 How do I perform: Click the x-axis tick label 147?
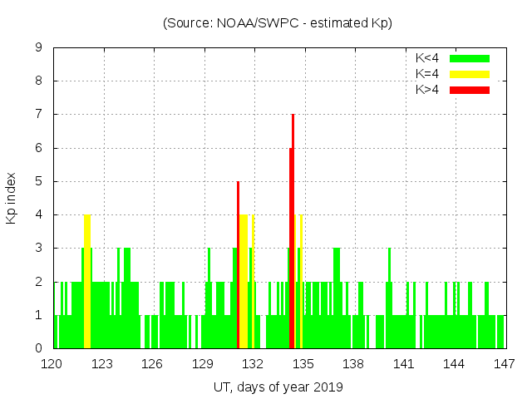pyautogui.click(x=504, y=364)
